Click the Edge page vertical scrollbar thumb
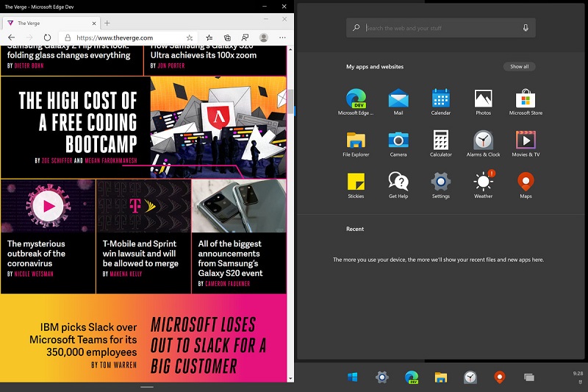The height and width of the screenshot is (392, 588). coord(290,101)
